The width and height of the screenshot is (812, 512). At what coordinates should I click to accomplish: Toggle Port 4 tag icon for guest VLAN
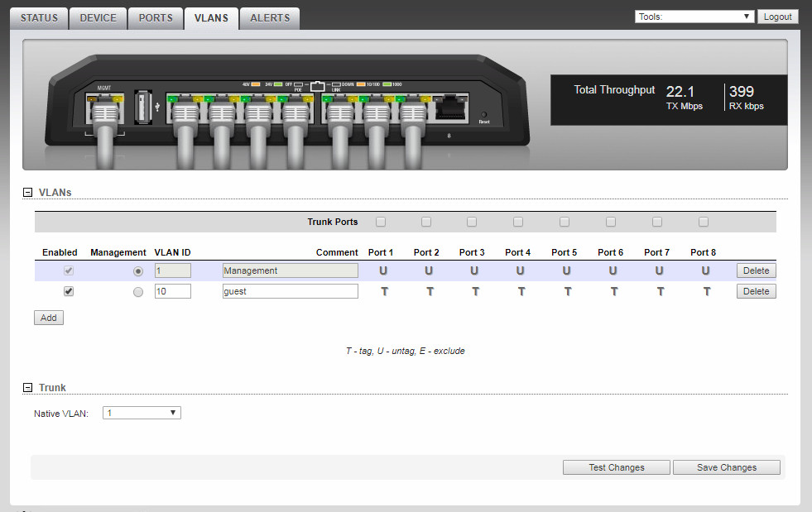point(519,291)
